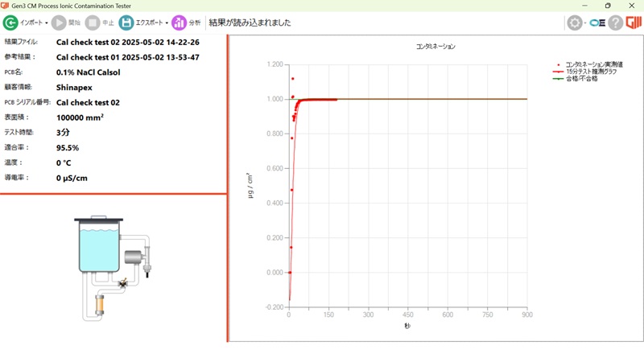Image resolution: width=644 pixels, height=362 pixels.
Task: Open the Import dropdown arrow
Action: click(47, 23)
